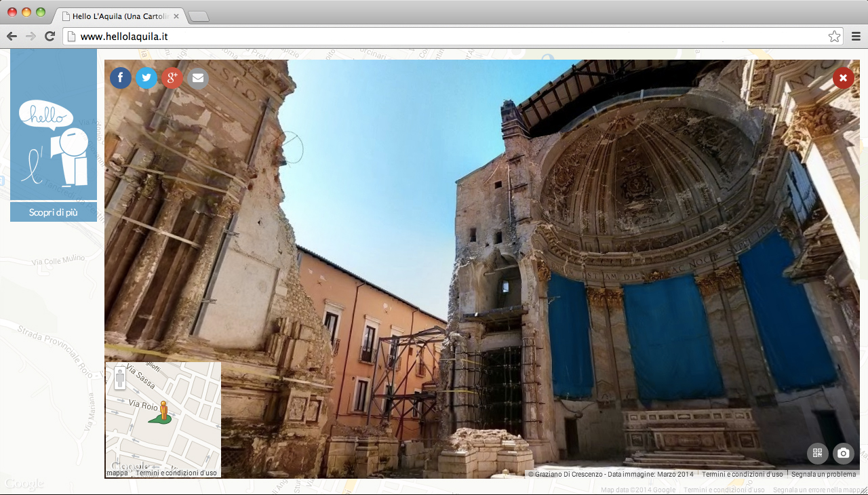This screenshot has width=868, height=495.
Task: Click the Google logo on background map
Action: point(24,483)
